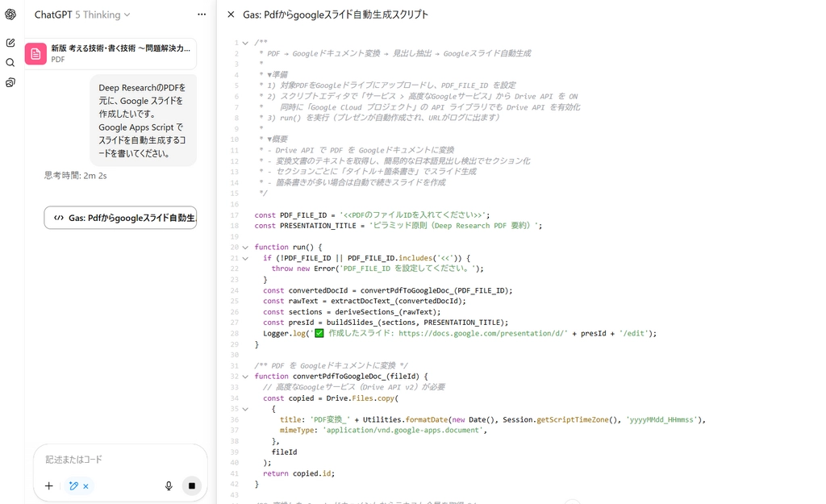The height and width of the screenshot is (504, 826).
Task: Click the const copied = Drive.Files.copy line
Action: tap(331, 398)
